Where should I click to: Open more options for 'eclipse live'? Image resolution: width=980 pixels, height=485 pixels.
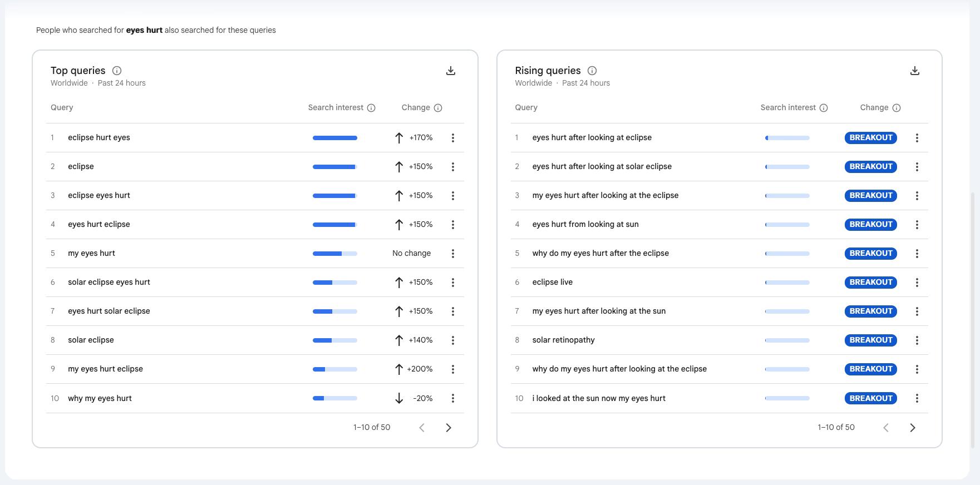click(917, 283)
